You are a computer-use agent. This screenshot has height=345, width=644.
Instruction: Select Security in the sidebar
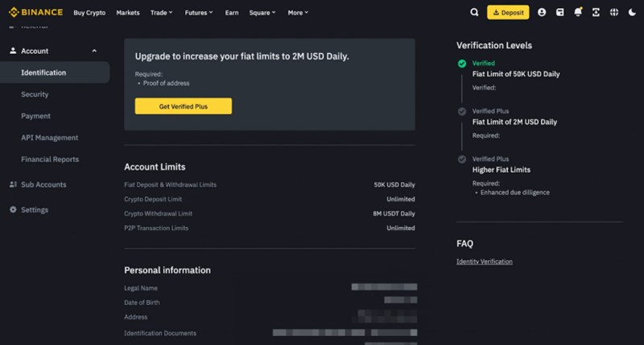coord(35,94)
